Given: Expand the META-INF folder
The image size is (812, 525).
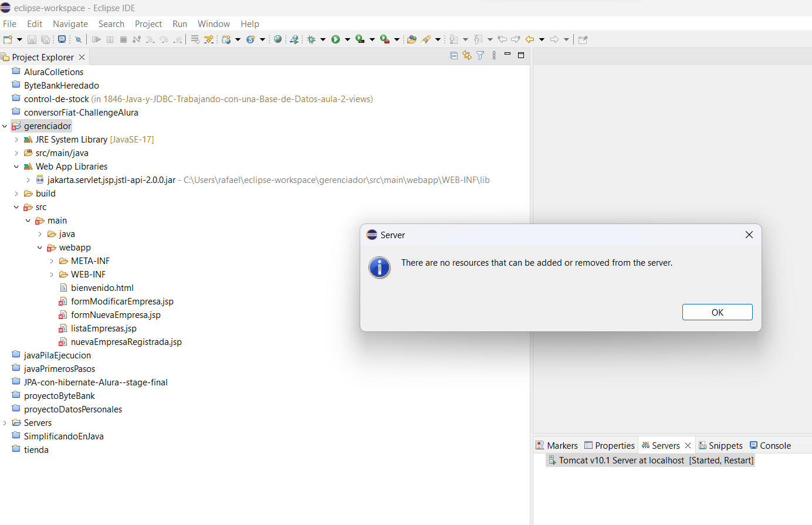Looking at the screenshot, I should pos(52,261).
